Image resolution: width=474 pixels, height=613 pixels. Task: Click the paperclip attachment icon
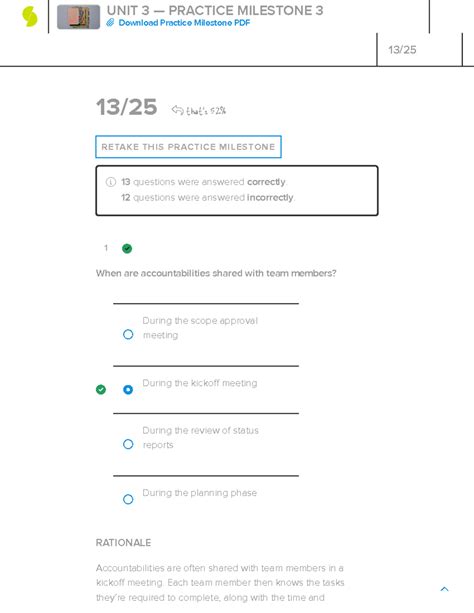coord(110,23)
